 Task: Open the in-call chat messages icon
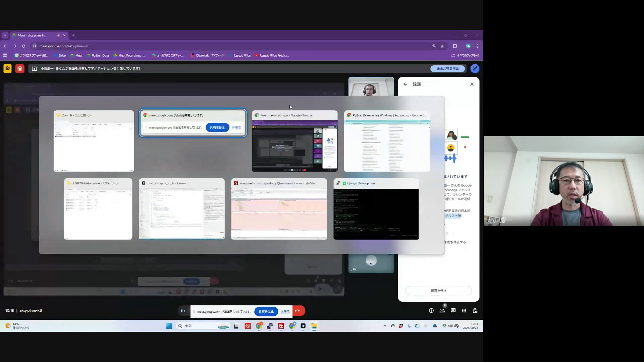pyautogui.click(x=453, y=311)
